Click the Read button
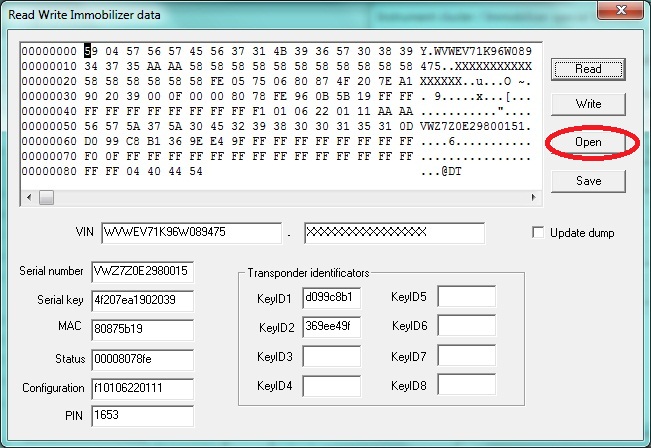Viewport: 651px width, 448px height. point(588,68)
